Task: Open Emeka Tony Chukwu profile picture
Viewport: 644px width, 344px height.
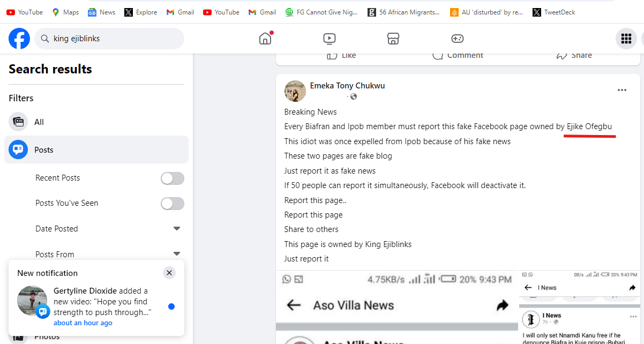Action: 295,91
